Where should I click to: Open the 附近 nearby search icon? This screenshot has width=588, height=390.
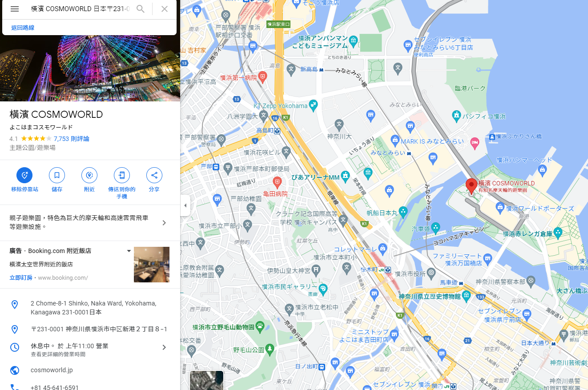pos(89,175)
